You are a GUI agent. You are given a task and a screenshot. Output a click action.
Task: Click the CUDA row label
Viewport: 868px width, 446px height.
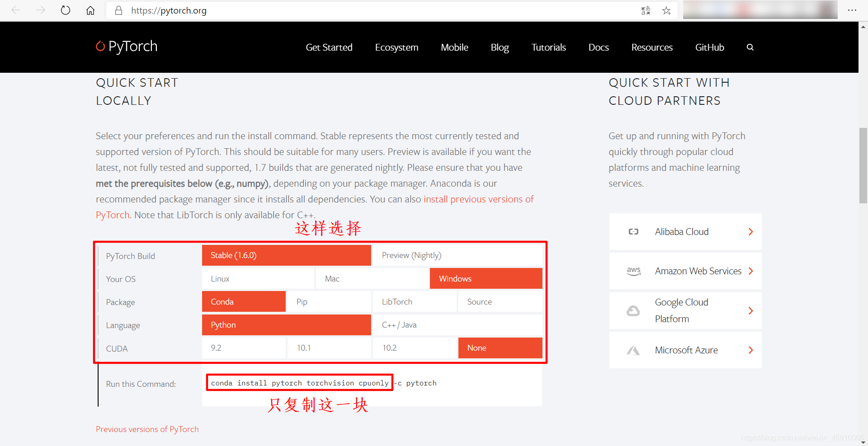pos(117,349)
